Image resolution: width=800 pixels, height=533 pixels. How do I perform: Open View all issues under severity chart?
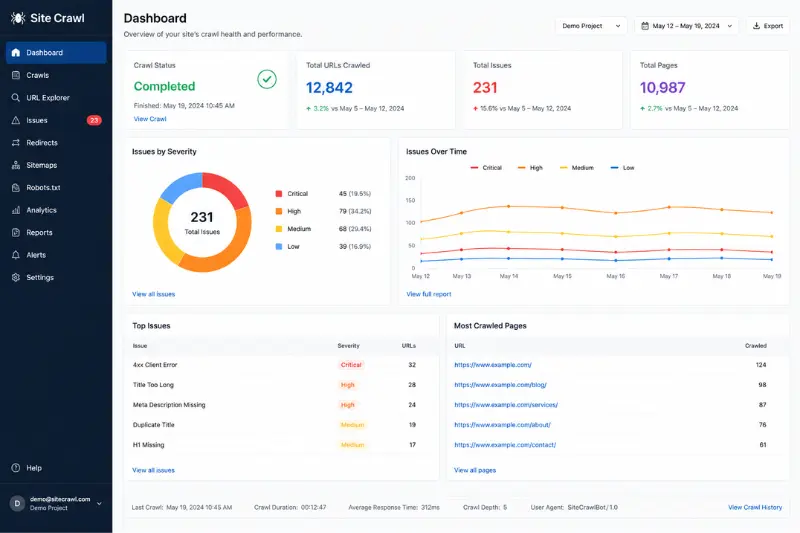click(x=154, y=294)
